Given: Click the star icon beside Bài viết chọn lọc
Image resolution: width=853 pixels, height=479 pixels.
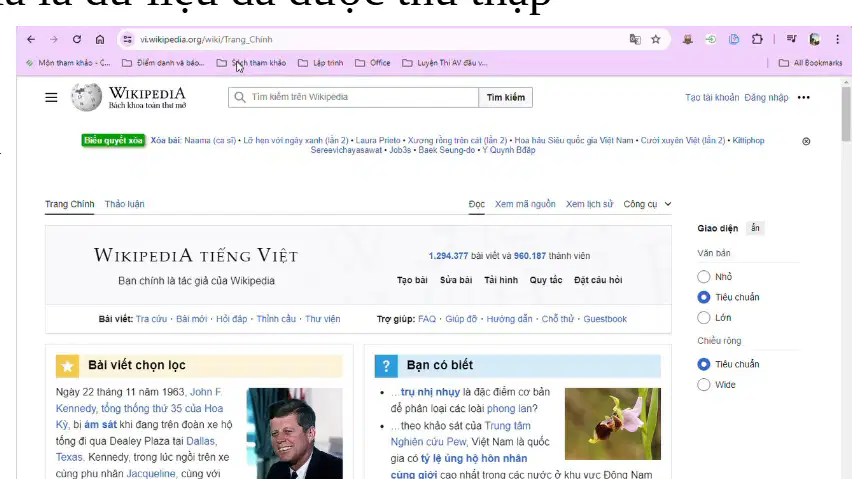Looking at the screenshot, I should coord(67,366).
